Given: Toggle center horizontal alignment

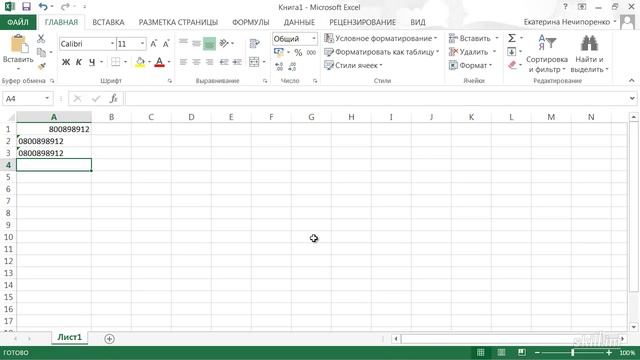Looking at the screenshot, I should click(x=196, y=62).
